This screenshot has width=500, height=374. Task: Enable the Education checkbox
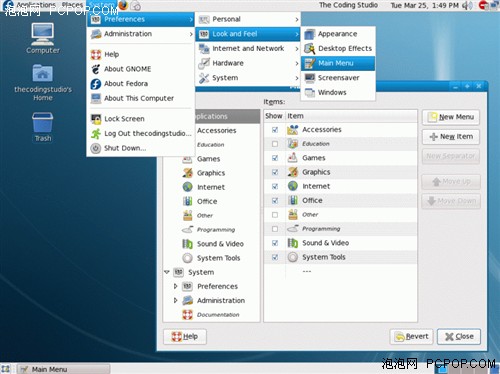(275, 144)
